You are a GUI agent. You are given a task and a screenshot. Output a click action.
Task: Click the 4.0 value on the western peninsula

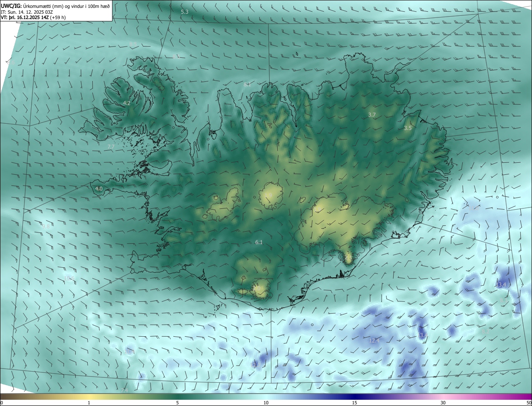[99, 188]
